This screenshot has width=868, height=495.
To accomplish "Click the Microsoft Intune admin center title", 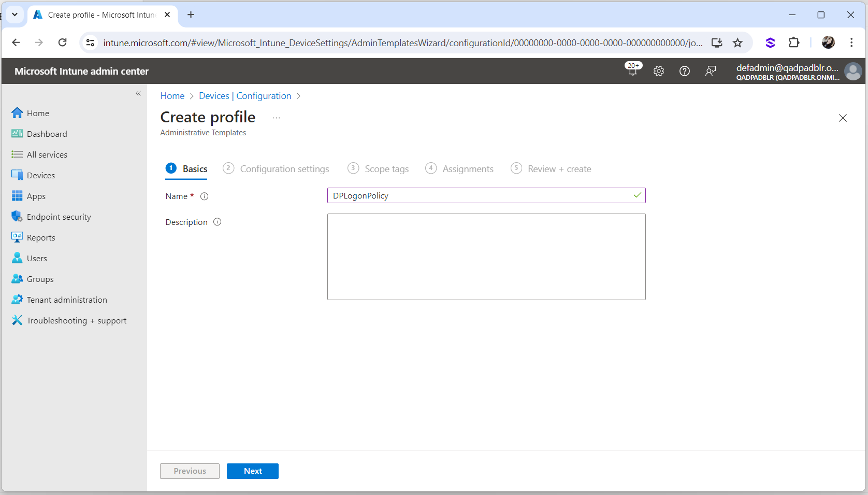I will click(82, 71).
